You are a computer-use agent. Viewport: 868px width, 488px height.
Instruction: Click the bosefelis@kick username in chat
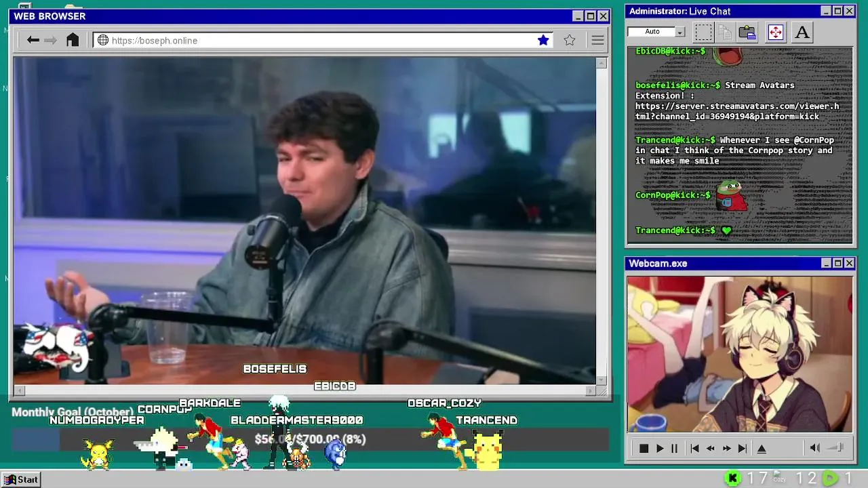pyautogui.click(x=678, y=85)
